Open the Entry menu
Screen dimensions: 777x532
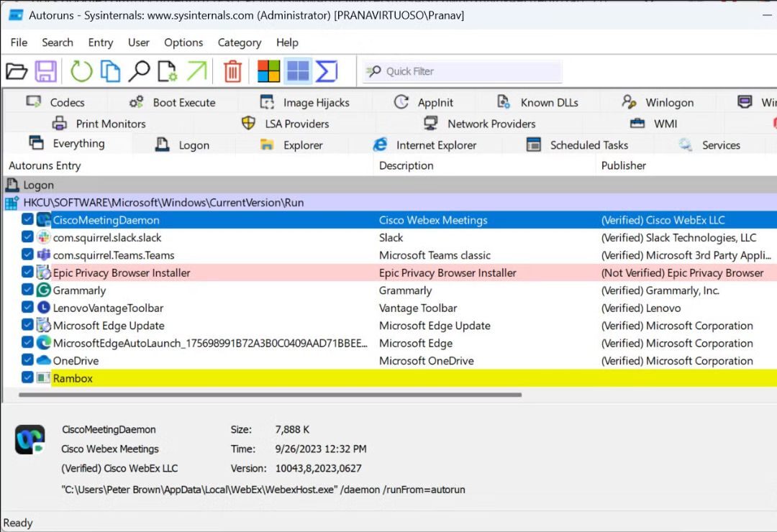(x=100, y=42)
